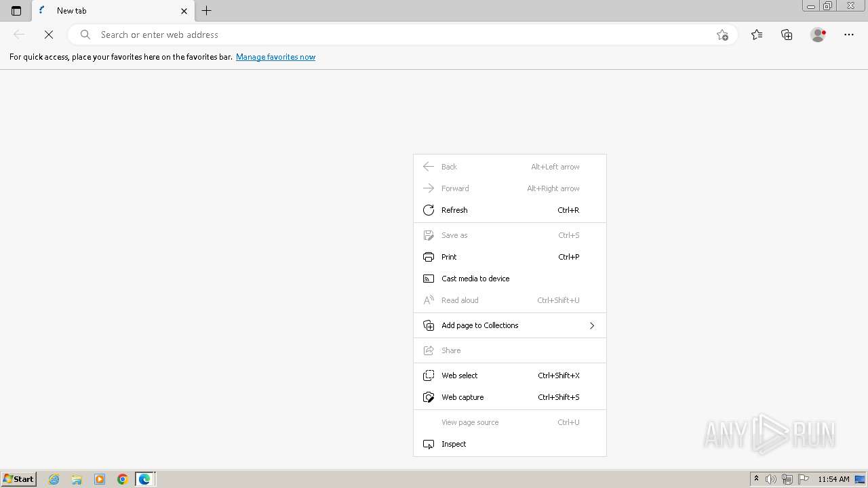Click the Add to Collections icon
868x488 pixels.
click(x=429, y=325)
